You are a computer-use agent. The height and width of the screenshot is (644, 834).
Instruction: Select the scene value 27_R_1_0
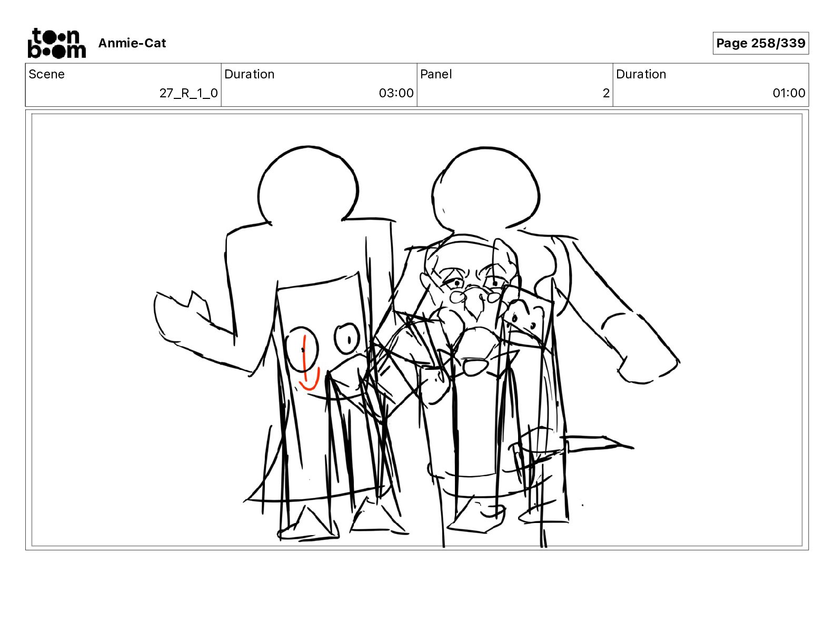pos(188,93)
